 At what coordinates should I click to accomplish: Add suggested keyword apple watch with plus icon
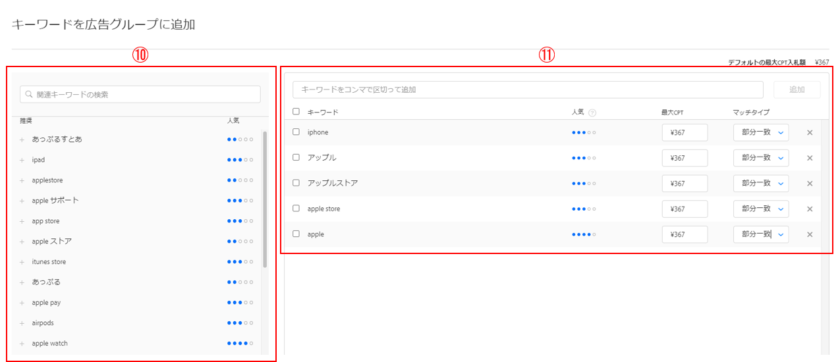point(22,344)
